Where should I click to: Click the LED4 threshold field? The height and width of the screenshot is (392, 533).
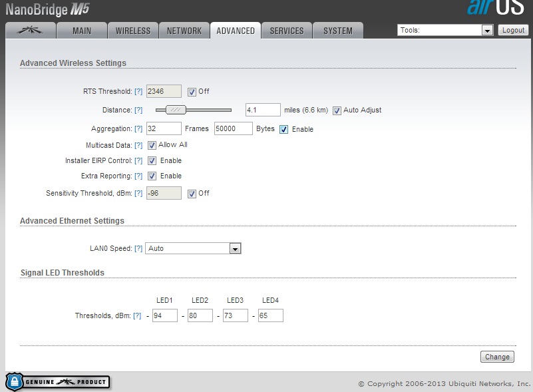[271, 315]
